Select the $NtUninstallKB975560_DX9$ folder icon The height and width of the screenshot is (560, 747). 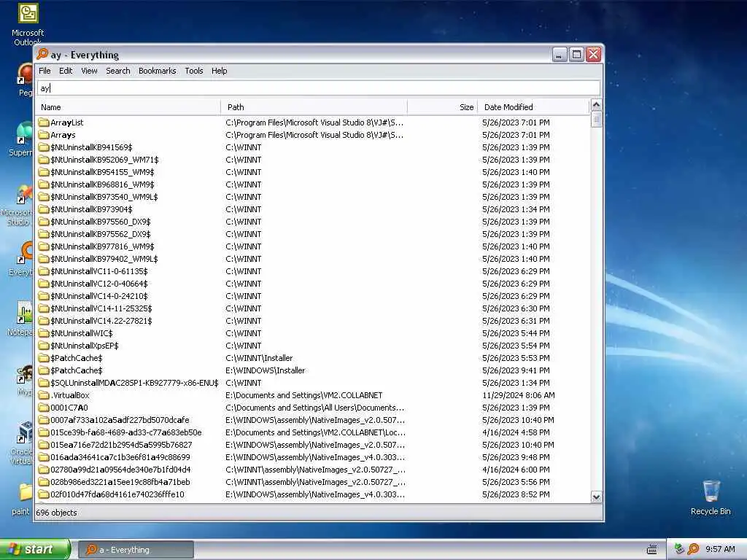coord(44,222)
